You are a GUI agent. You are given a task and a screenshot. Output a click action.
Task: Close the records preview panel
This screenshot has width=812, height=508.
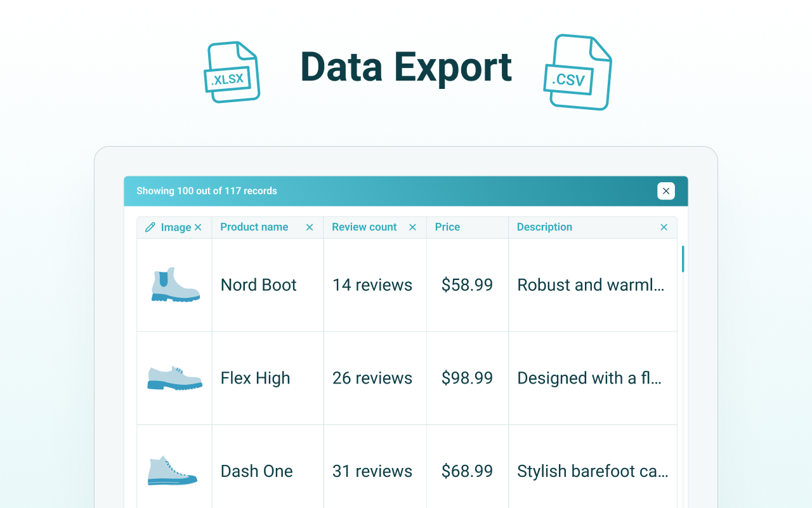point(665,191)
